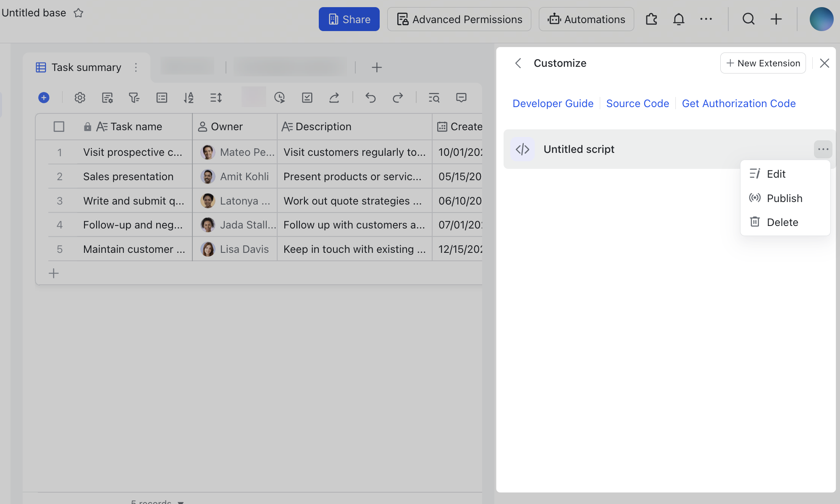Open the sort records tool
Image resolution: width=840 pixels, height=504 pixels.
point(189,98)
